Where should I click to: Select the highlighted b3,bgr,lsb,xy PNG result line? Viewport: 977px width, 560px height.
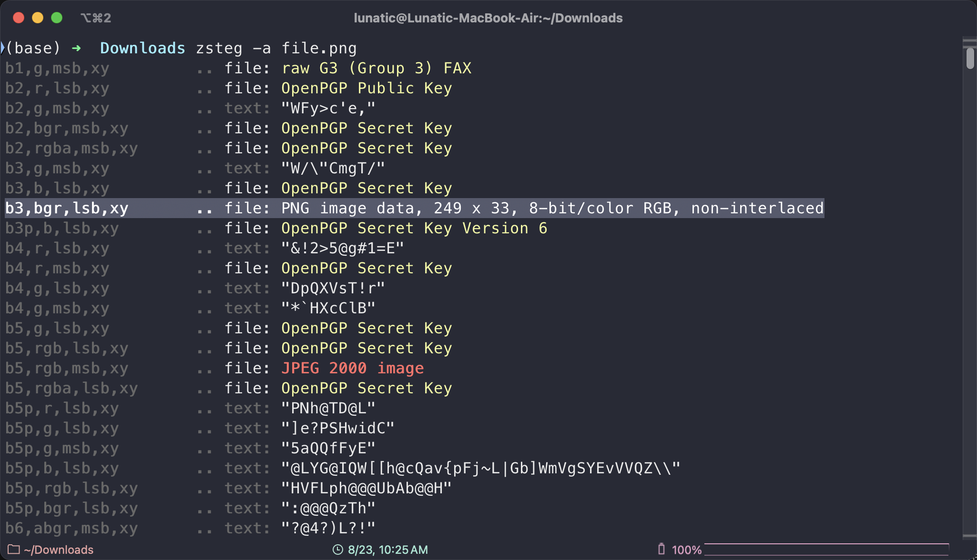pyautogui.click(x=415, y=208)
